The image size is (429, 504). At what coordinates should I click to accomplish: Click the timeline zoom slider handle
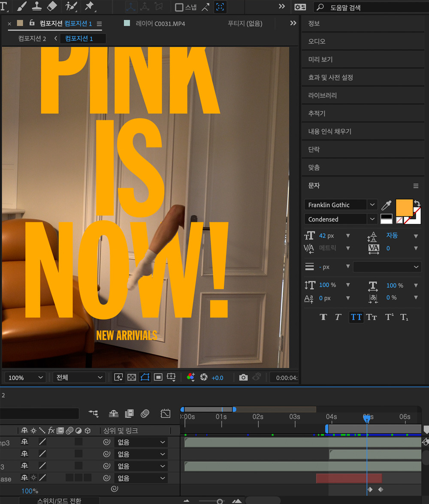[x=220, y=501]
